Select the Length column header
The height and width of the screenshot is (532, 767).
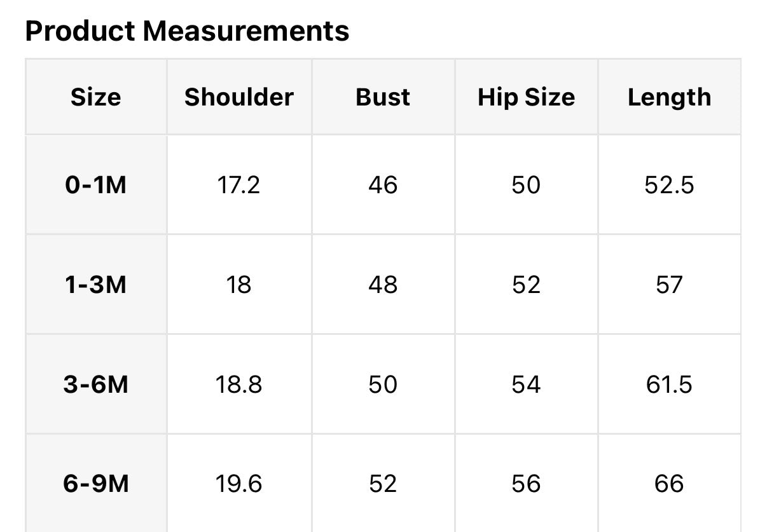[669, 97]
